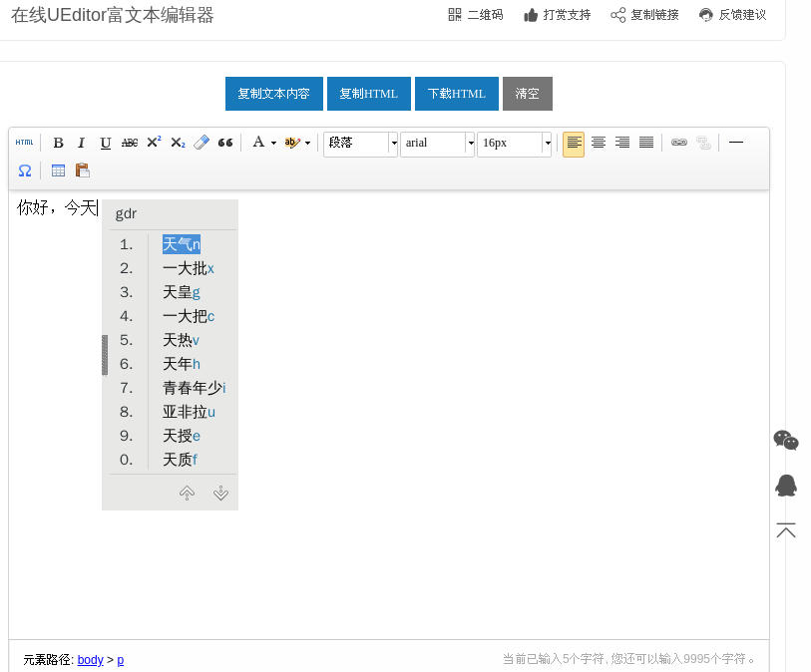Screen dimensions: 811x672
Task: Enable justify alignment
Action: coord(645,143)
